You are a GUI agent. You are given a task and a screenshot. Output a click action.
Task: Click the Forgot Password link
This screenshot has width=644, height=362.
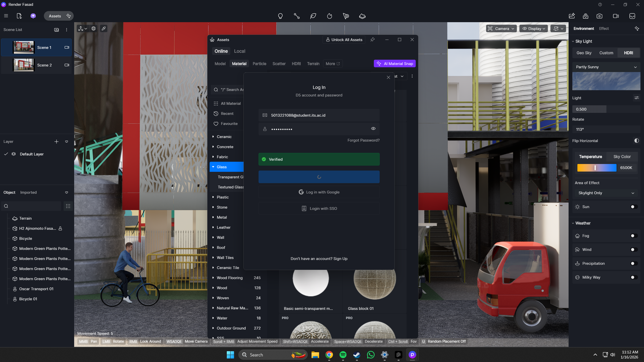[x=363, y=140]
